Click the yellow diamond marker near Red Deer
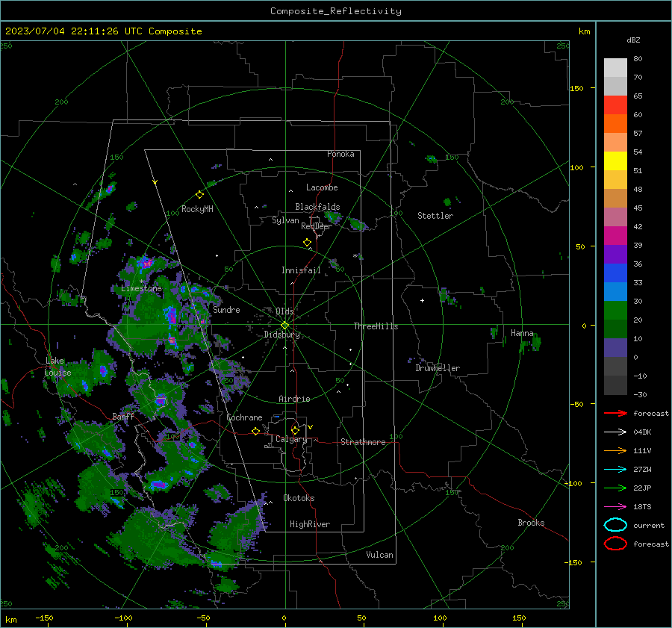Image resolution: width=672 pixels, height=628 pixels. [x=308, y=243]
